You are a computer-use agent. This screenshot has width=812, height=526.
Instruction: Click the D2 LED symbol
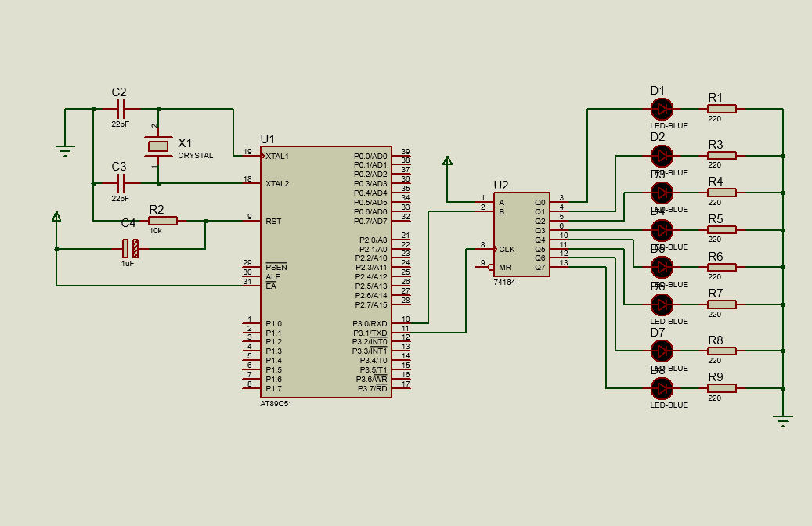point(662,156)
